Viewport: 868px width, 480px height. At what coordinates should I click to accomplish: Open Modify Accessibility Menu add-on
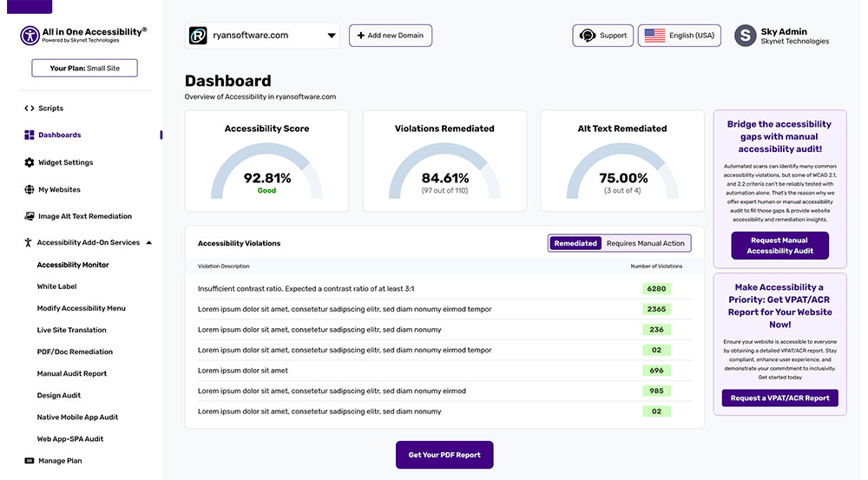click(x=81, y=308)
